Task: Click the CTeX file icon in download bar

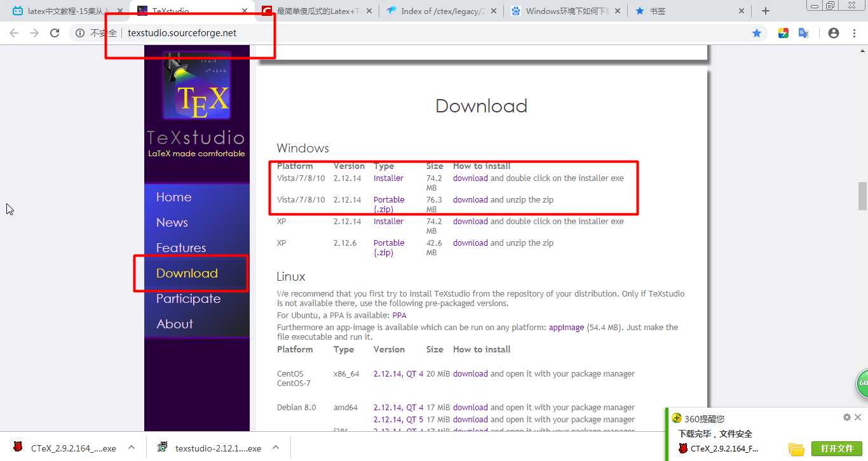Action: click(18, 448)
